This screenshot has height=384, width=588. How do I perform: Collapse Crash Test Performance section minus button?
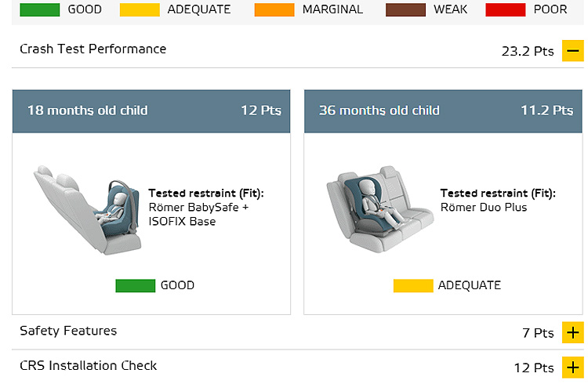(572, 51)
